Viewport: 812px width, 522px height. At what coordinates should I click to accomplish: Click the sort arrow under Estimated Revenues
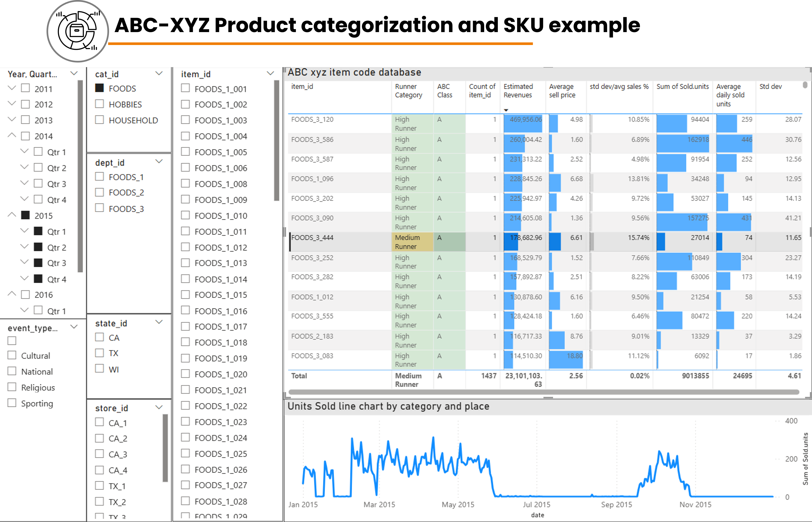[506, 110]
